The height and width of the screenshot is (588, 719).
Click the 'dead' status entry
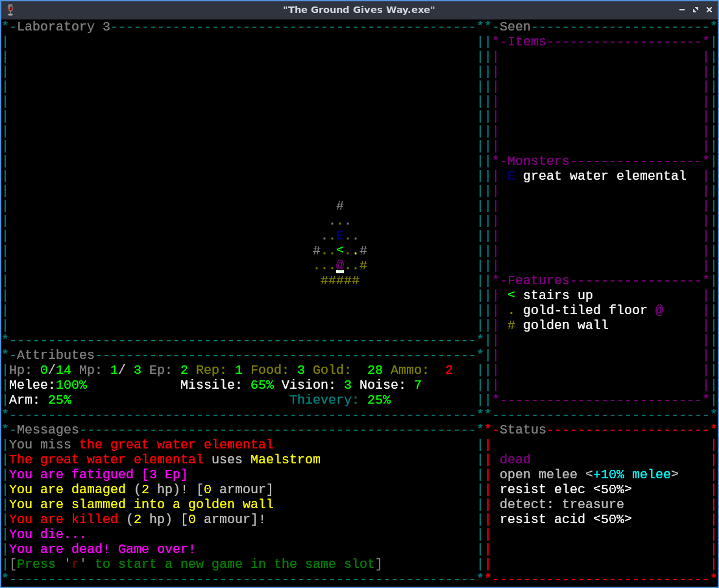pos(515,459)
